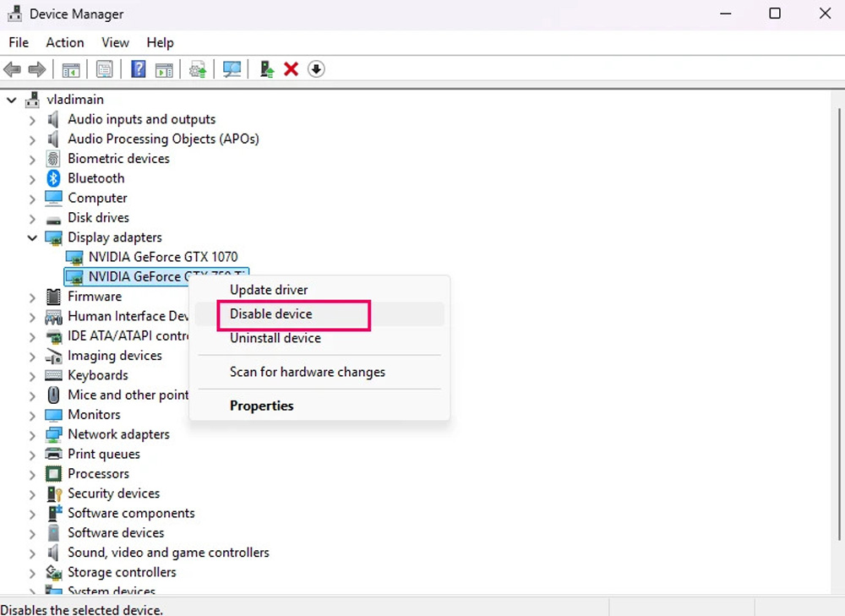
Task: Click the red X Uninstall device toolbar icon
Action: pos(292,69)
